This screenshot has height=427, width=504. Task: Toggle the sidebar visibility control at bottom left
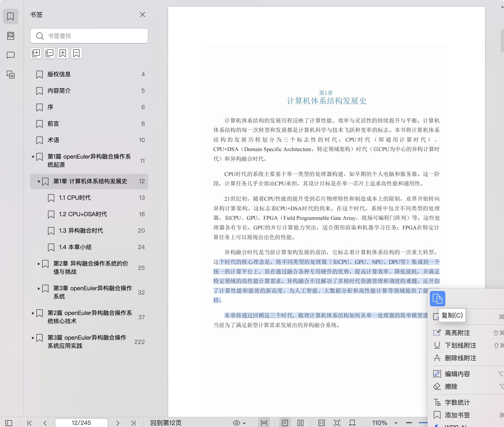point(8,423)
